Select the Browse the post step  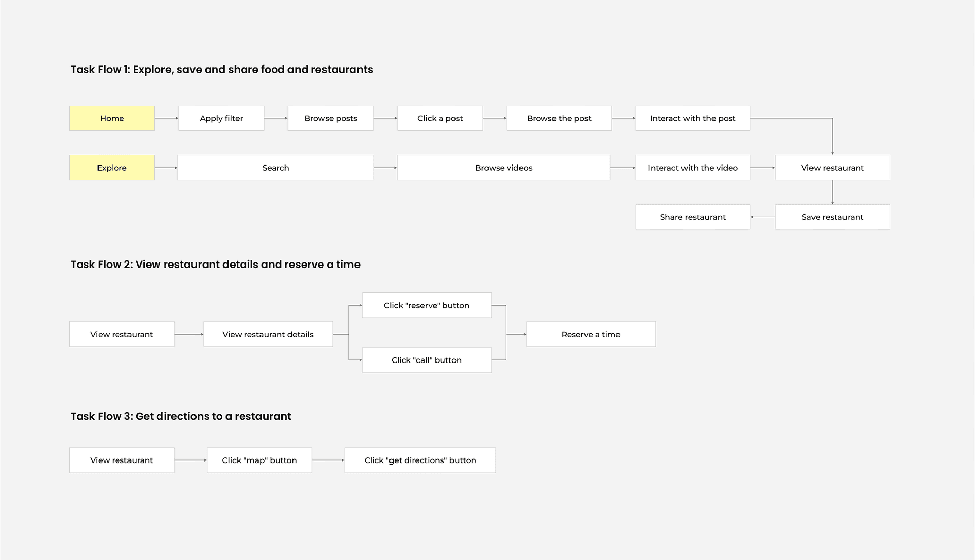559,118
